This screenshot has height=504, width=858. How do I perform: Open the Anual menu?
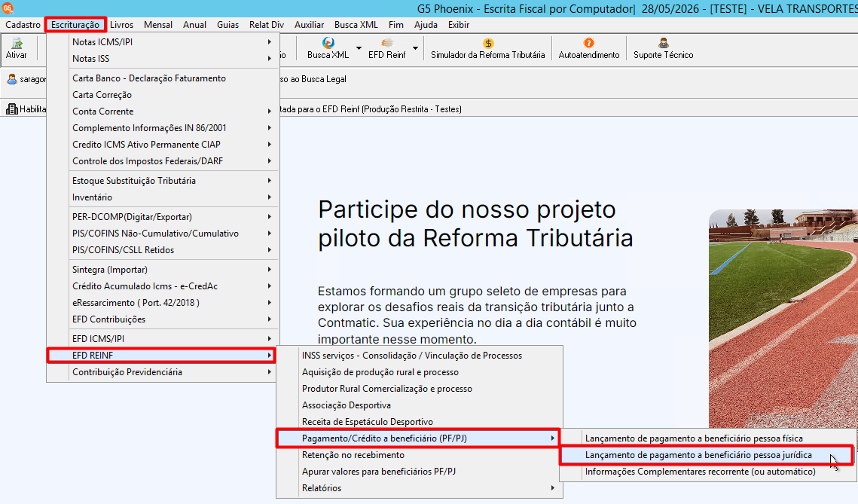(195, 25)
